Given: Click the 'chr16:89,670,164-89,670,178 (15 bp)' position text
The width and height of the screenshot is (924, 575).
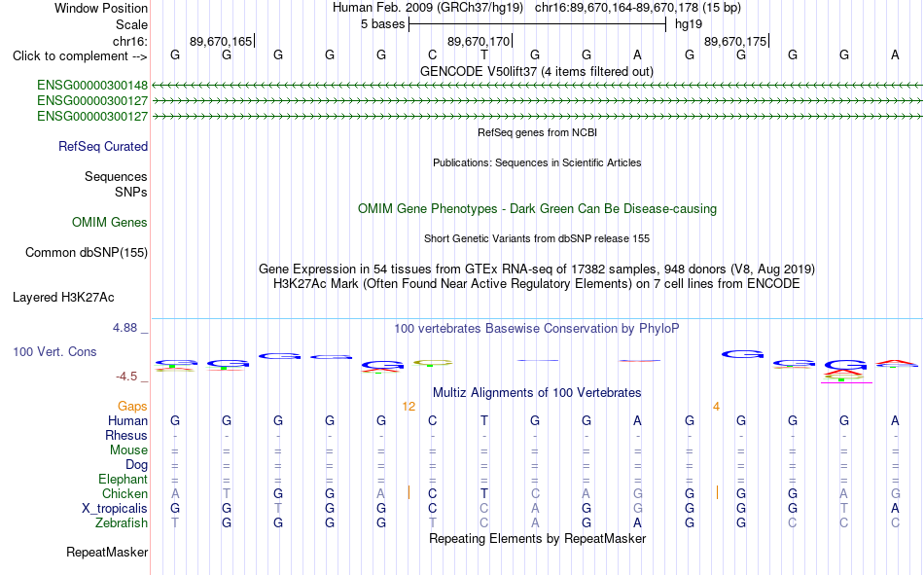Looking at the screenshot, I should tap(638, 8).
